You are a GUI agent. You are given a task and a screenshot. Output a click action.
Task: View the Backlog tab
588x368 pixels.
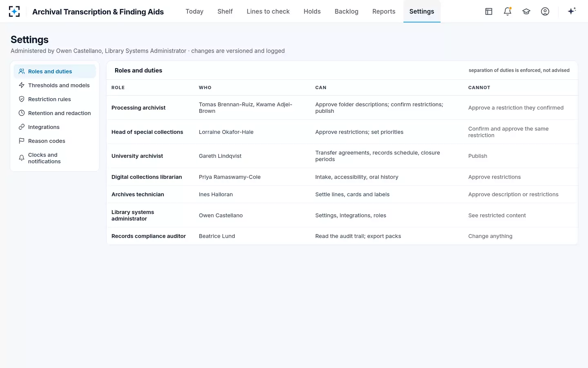pos(346,11)
